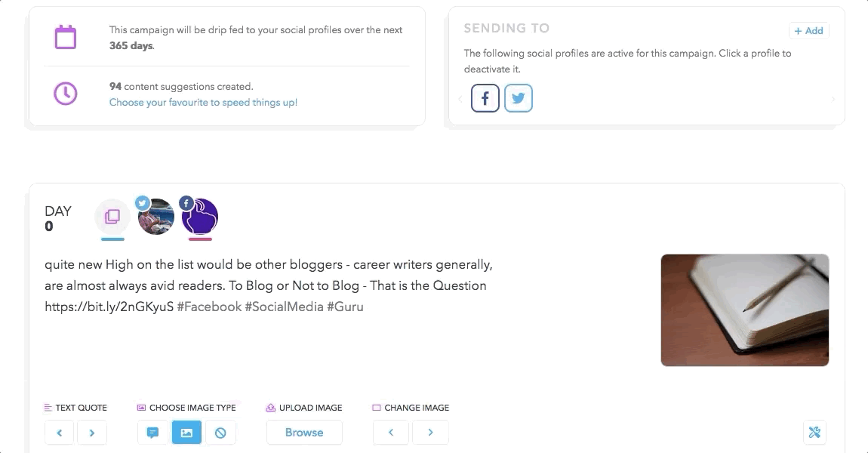
Task: Browse to upload an image
Action: [304, 433]
